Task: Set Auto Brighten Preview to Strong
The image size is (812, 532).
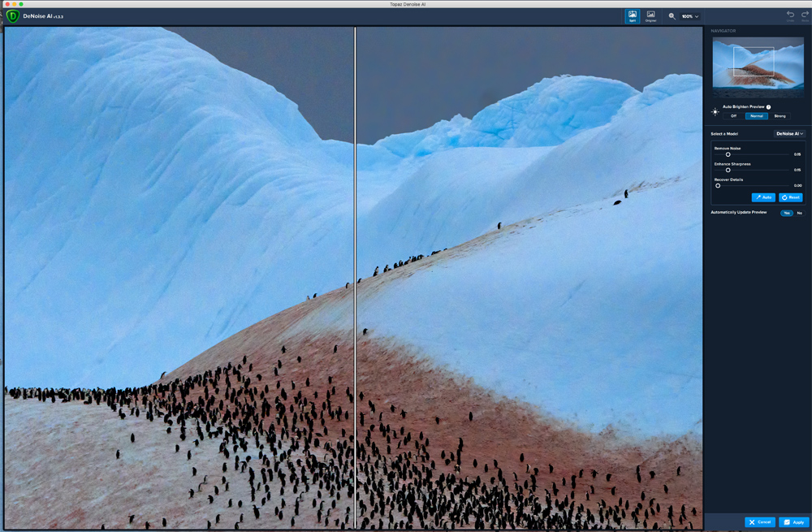Action: coord(780,116)
